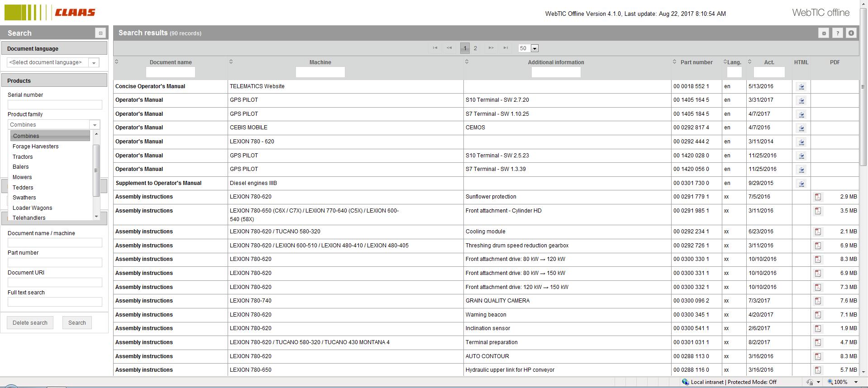
Task: Go to page 2 of results
Action: tap(475, 48)
